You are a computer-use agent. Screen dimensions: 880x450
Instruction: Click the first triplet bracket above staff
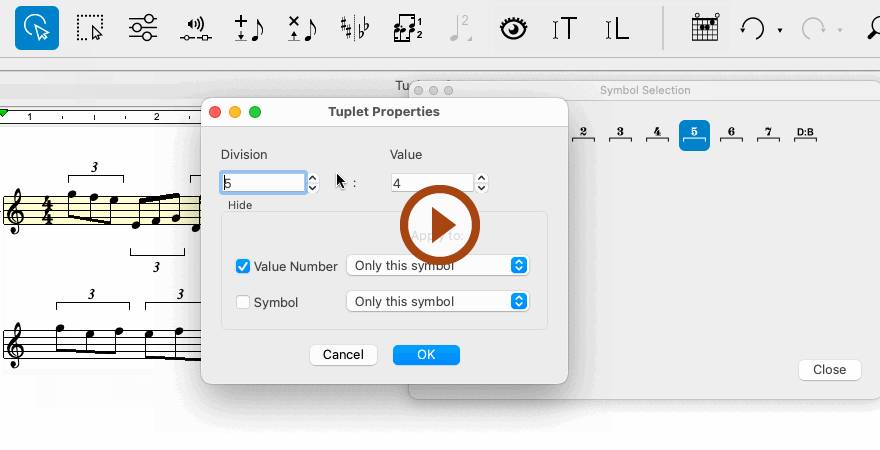95,178
